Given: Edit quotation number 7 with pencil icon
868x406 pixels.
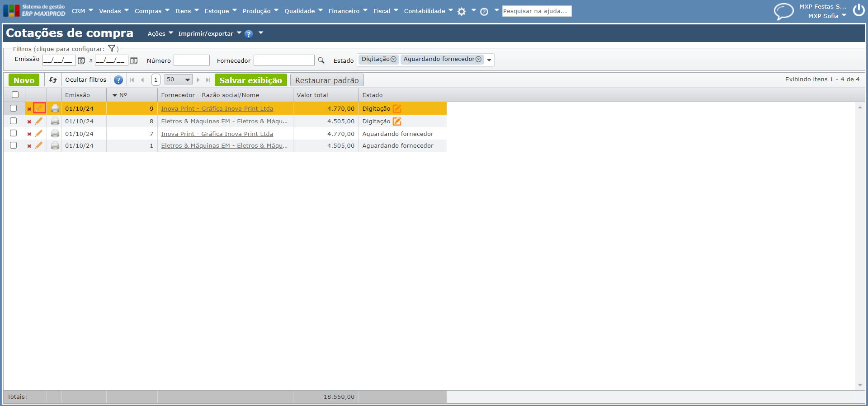Looking at the screenshot, I should point(39,134).
